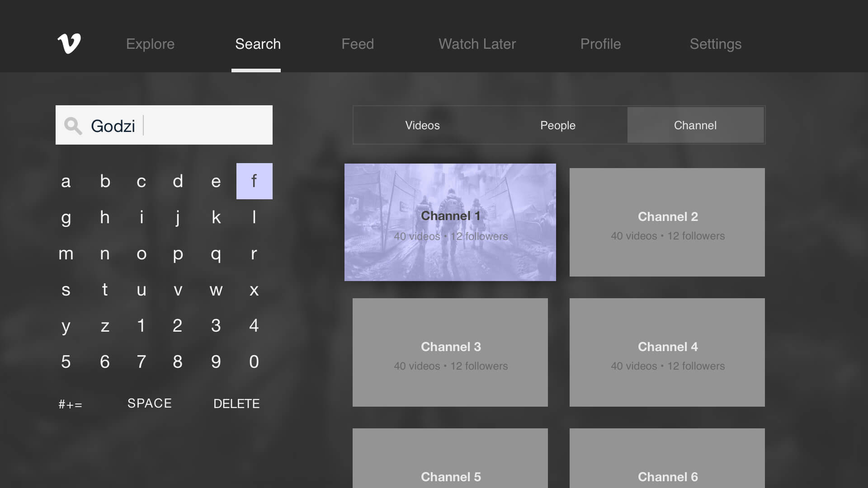Tap the number 9 key
This screenshot has width=868, height=488.
coord(216,362)
